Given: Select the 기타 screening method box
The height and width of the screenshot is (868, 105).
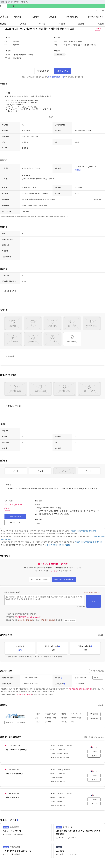Looking at the screenshot, I should [x=89, y=471].
